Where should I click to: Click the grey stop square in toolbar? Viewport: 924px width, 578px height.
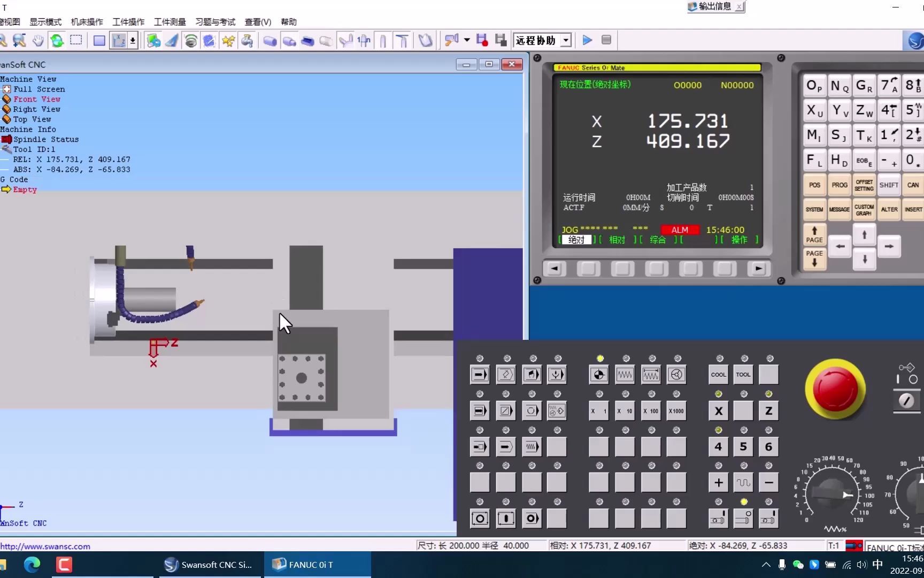click(x=606, y=40)
